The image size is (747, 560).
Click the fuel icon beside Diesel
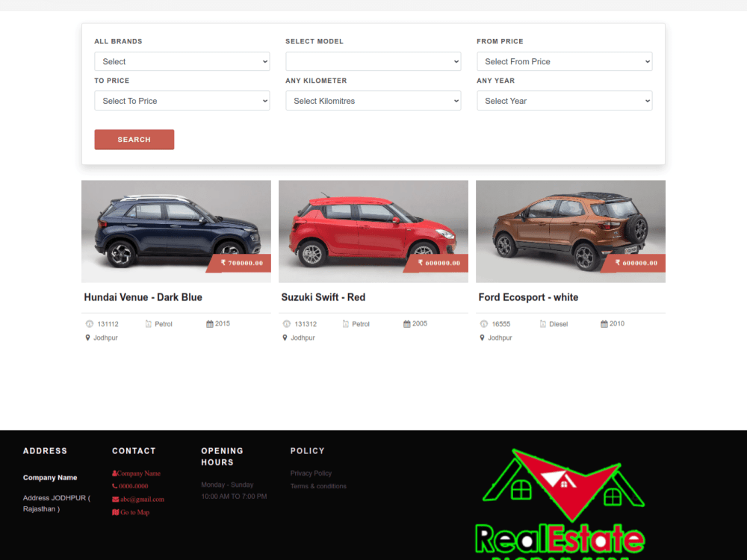tap(543, 324)
